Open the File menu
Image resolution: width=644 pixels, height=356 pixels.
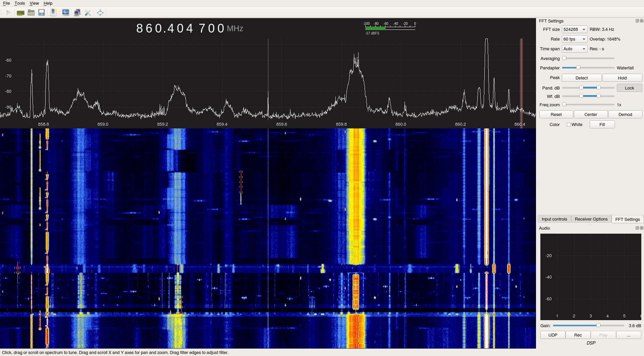point(6,3)
